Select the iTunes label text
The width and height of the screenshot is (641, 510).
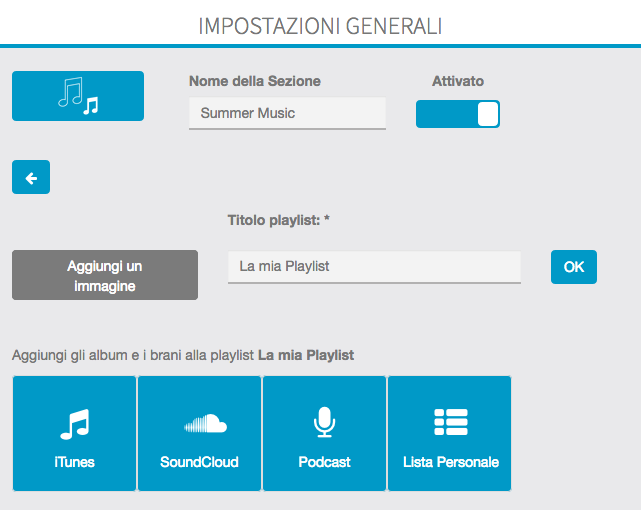pos(75,462)
